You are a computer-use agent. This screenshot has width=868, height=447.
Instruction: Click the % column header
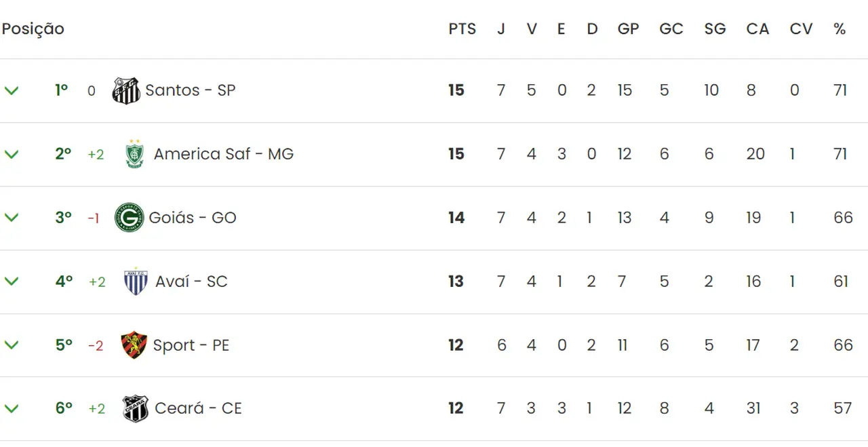(840, 29)
